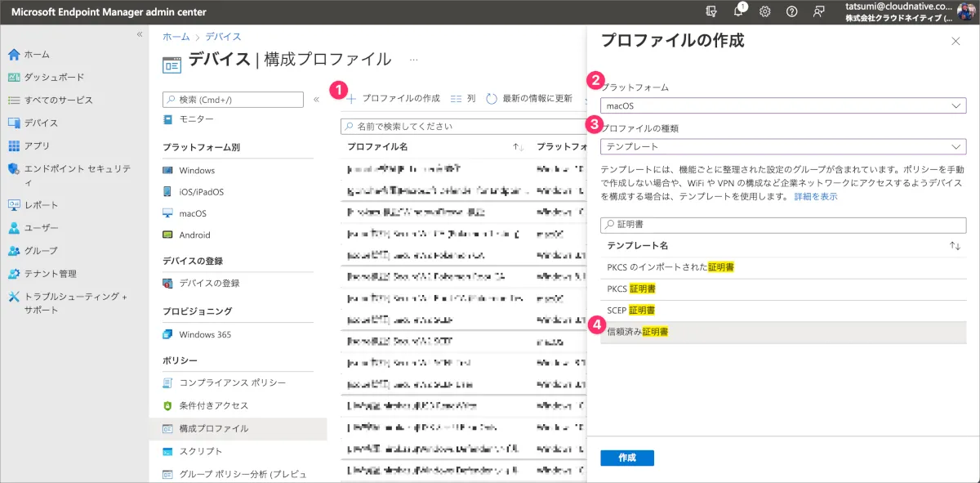Image resolution: width=980 pixels, height=483 pixels.
Task: Click the Cloud Shell icon in header
Action: pyautogui.click(x=711, y=11)
